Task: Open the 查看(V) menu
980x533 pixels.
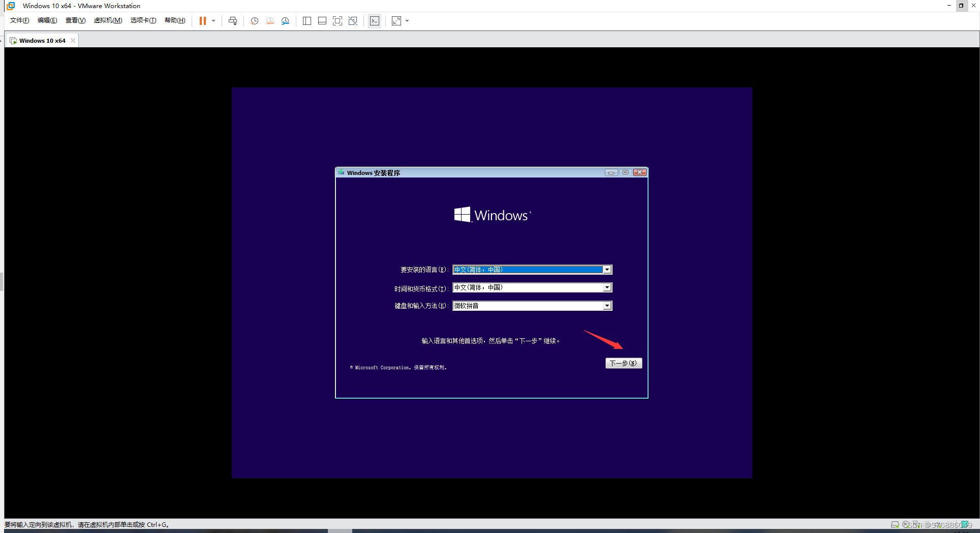Action: (x=75, y=20)
